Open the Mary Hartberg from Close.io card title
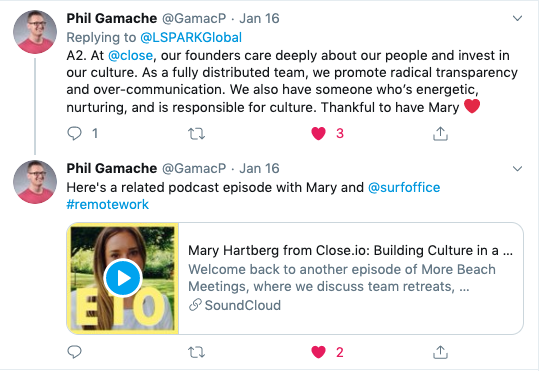The width and height of the screenshot is (542, 371). 350,251
